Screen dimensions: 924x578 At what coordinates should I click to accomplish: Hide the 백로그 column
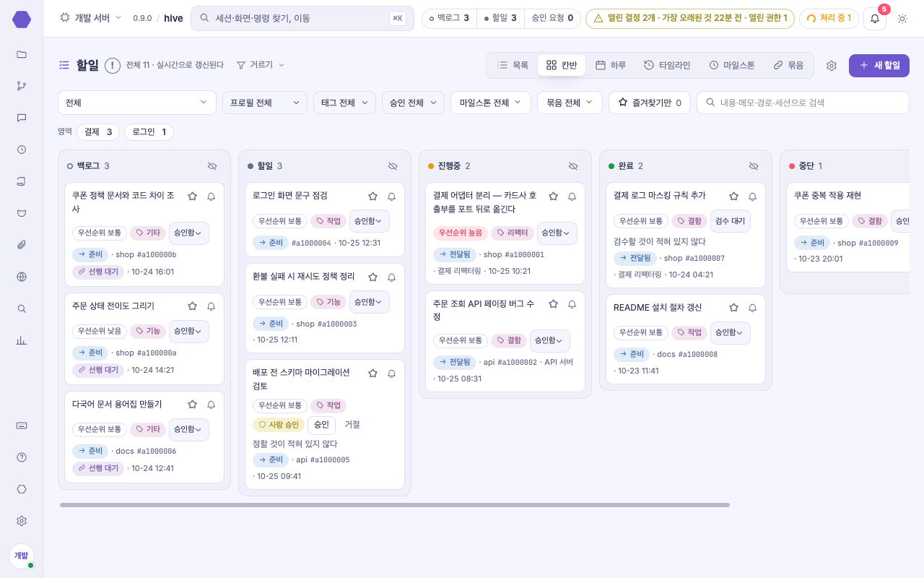pyautogui.click(x=212, y=166)
